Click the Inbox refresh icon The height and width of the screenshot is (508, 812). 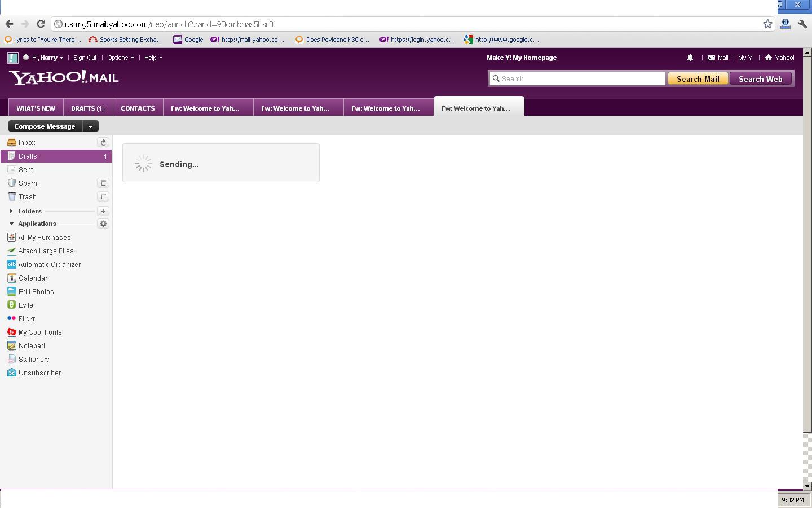[x=103, y=143]
